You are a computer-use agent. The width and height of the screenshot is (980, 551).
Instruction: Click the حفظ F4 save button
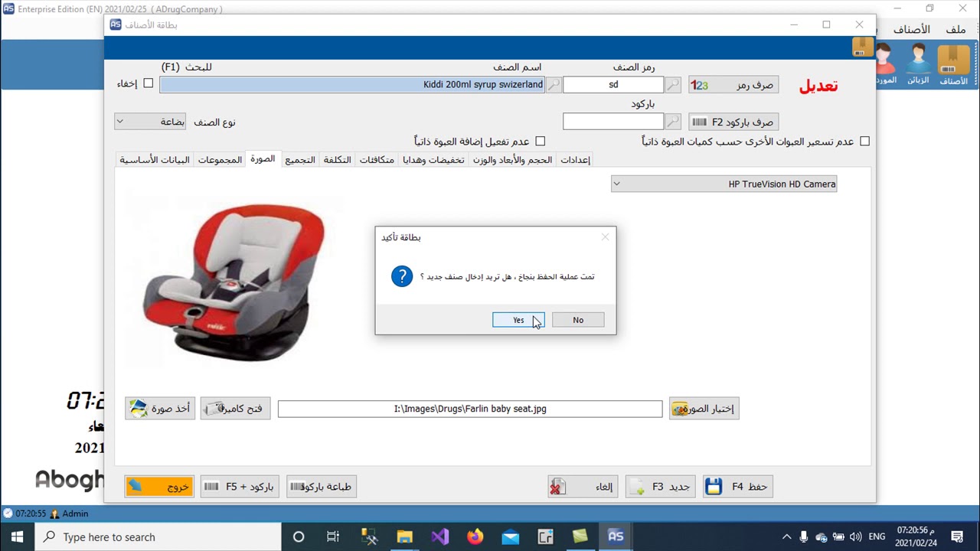[737, 487]
